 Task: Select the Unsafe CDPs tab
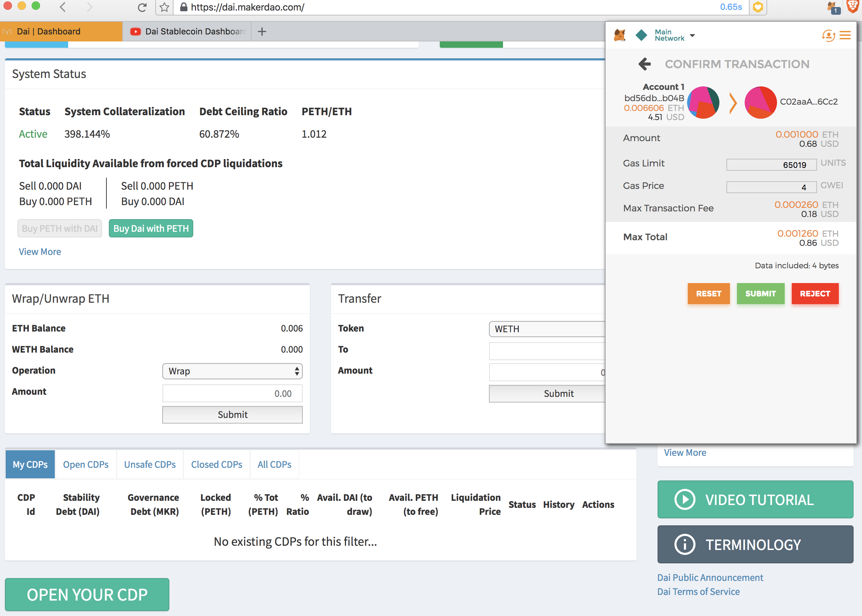[x=150, y=464]
